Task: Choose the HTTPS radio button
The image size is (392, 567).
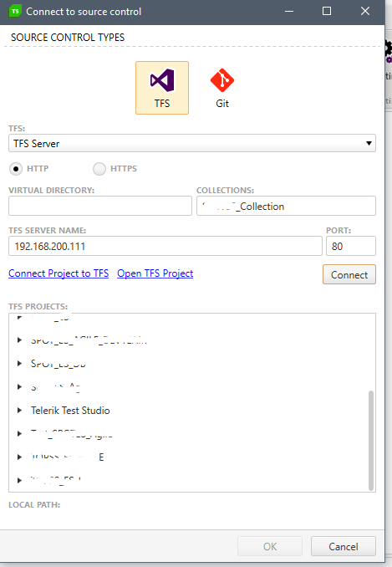Action: [x=99, y=169]
